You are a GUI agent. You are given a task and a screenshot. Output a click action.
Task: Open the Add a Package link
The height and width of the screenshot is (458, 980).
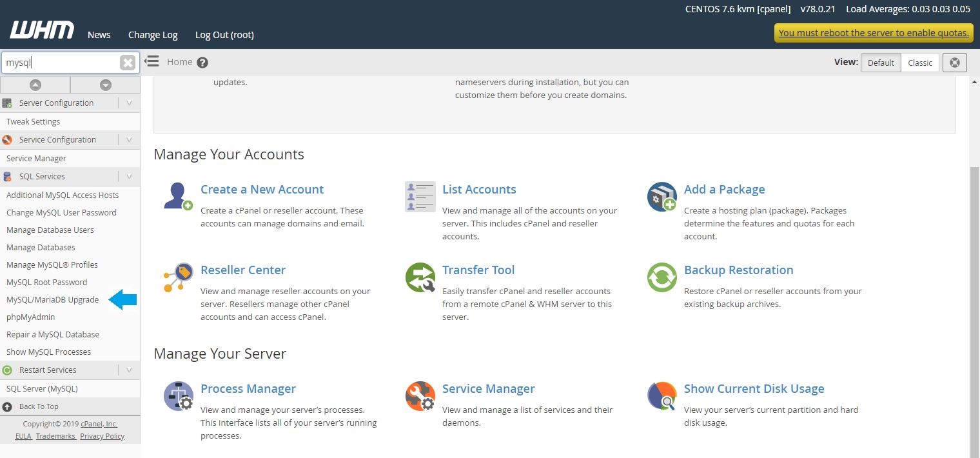point(724,190)
